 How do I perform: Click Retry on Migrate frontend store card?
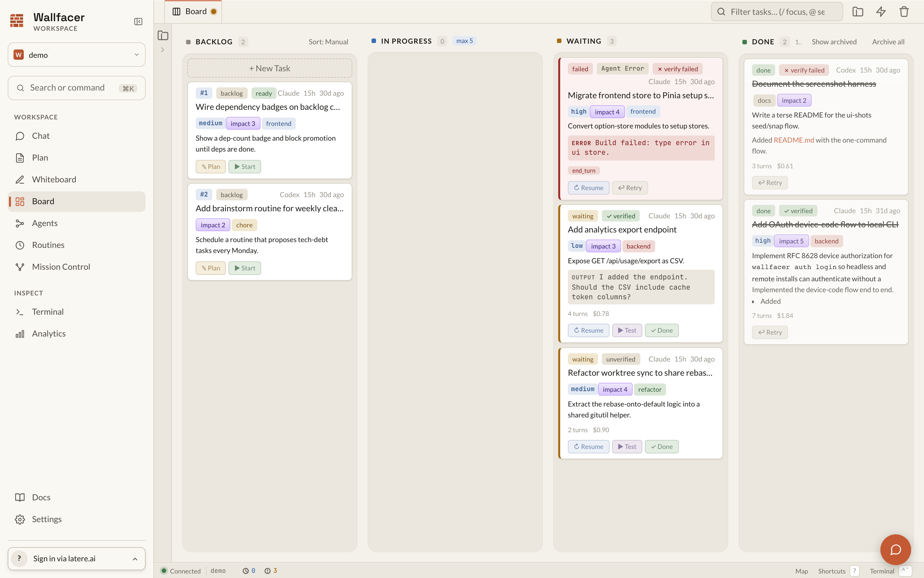coord(630,188)
